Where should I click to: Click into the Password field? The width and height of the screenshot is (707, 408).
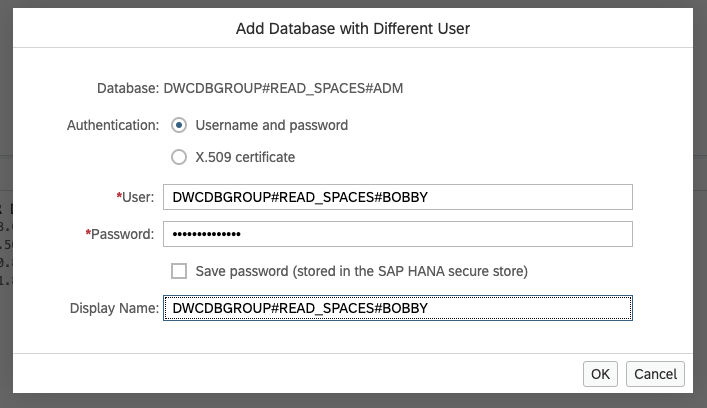pyautogui.click(x=398, y=234)
